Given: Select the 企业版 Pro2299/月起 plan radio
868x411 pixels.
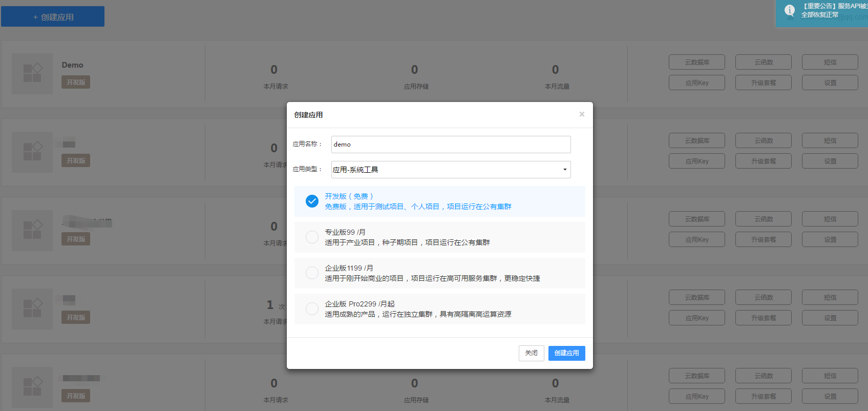Looking at the screenshot, I should point(312,309).
